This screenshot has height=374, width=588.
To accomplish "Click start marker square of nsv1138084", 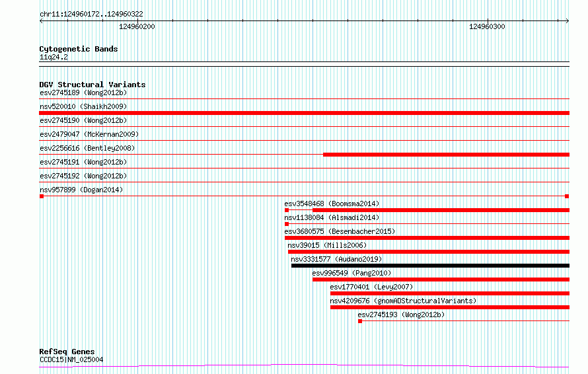I will (x=287, y=224).
